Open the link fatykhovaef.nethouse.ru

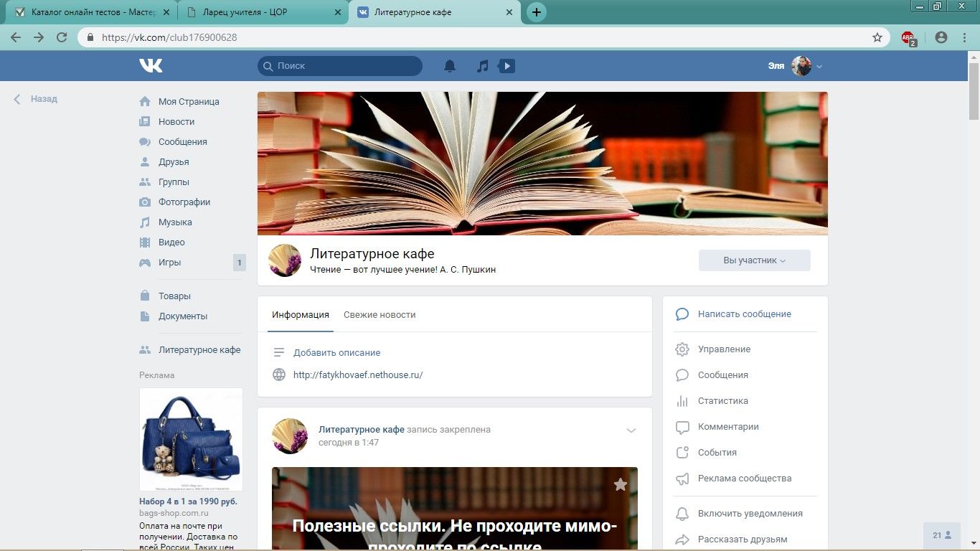[x=357, y=375]
